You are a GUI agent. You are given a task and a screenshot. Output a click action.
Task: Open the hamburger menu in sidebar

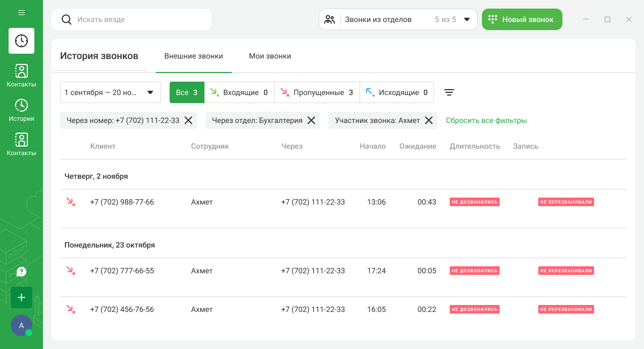[x=21, y=12]
